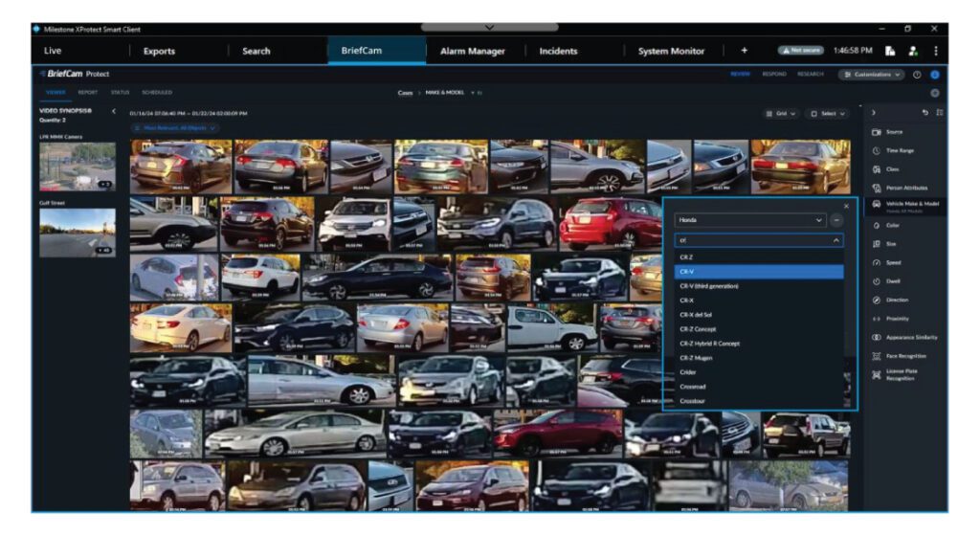Click the Research mode link
Image resolution: width=980 pixels, height=535 pixels.
pyautogui.click(x=811, y=75)
